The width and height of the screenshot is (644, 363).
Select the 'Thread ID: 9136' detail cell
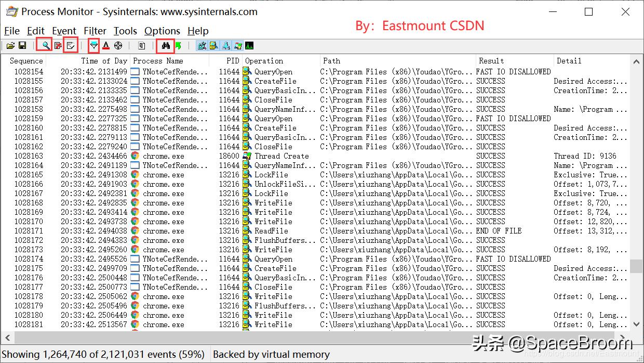pos(585,156)
